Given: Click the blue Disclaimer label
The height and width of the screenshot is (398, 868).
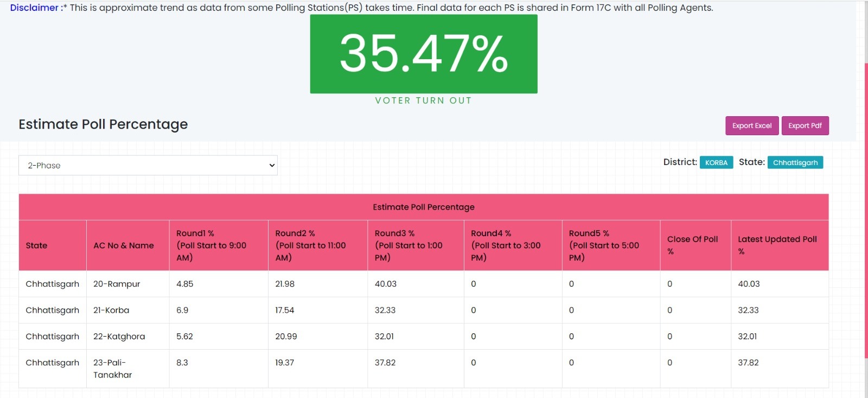Looking at the screenshot, I should tap(34, 8).
